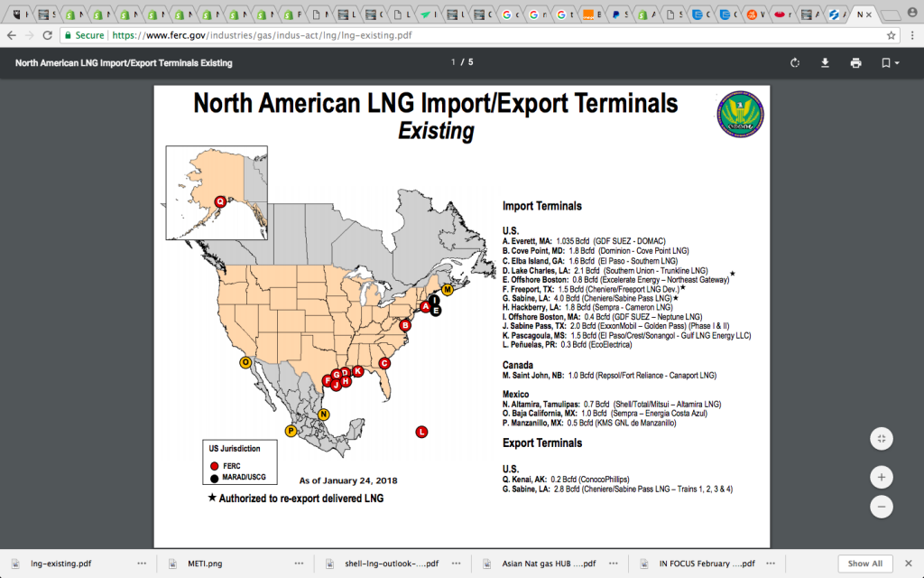Reload the current webpage
This screenshot has width=924, height=578.
(46, 33)
